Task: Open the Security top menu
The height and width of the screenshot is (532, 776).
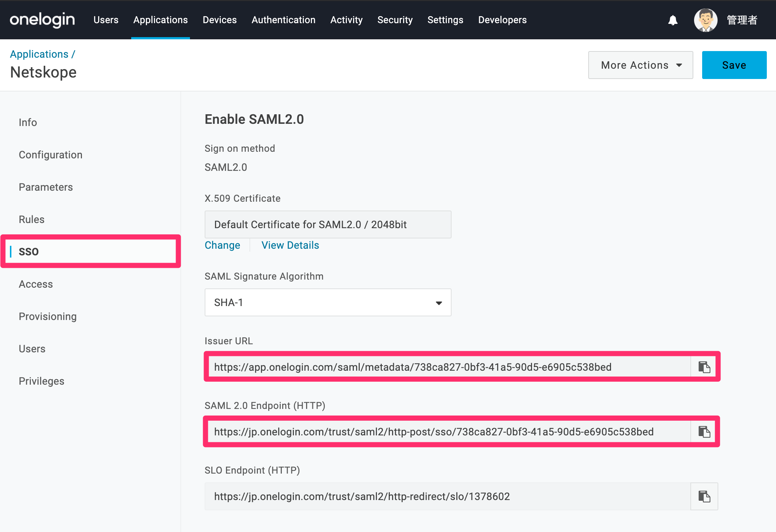Action: pyautogui.click(x=395, y=20)
